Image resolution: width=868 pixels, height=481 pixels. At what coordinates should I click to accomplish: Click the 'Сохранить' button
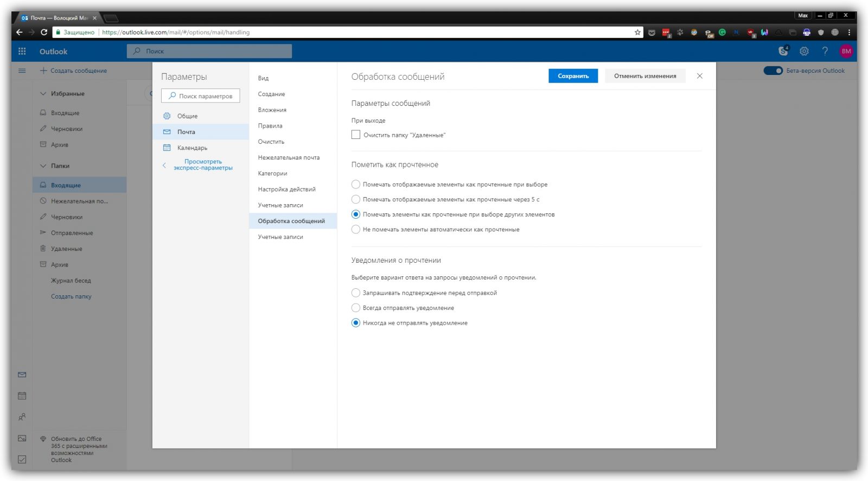[573, 76]
